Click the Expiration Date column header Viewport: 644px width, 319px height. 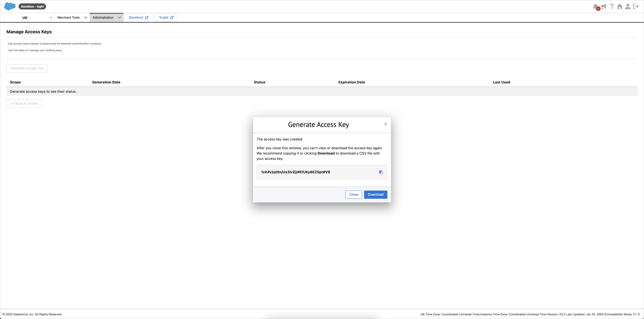352,82
